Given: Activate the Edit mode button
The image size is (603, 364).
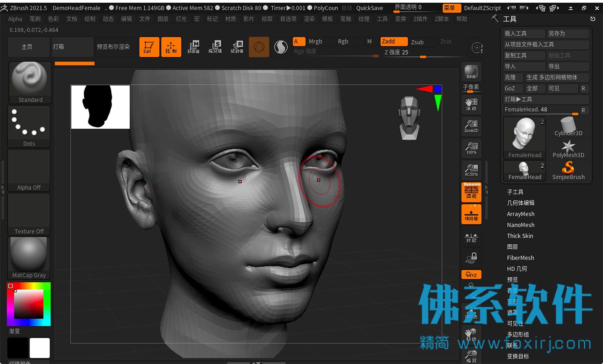Looking at the screenshot, I should coord(149,47).
